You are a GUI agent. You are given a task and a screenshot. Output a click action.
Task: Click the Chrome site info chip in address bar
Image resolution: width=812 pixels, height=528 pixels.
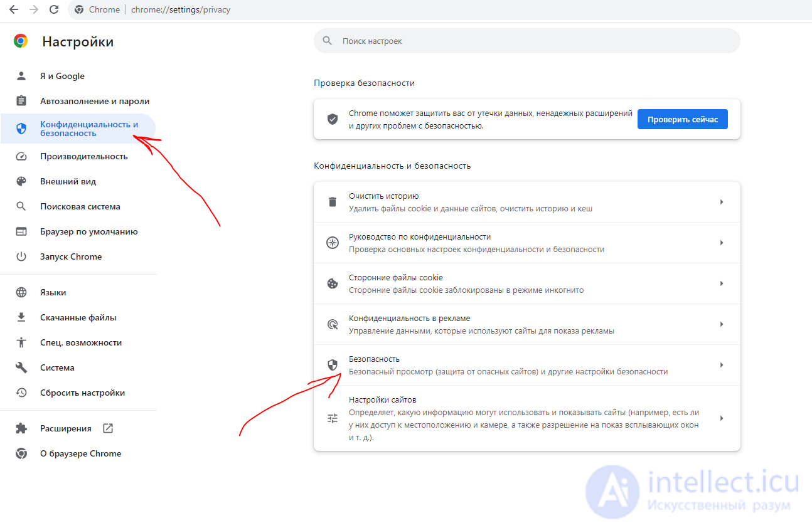tap(97, 10)
